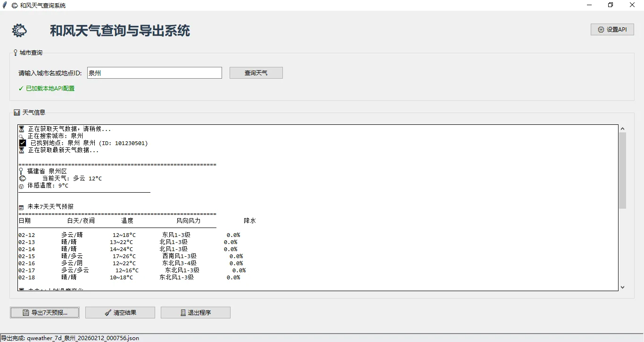
Task: Open the 设置API panel
Action: [612, 29]
